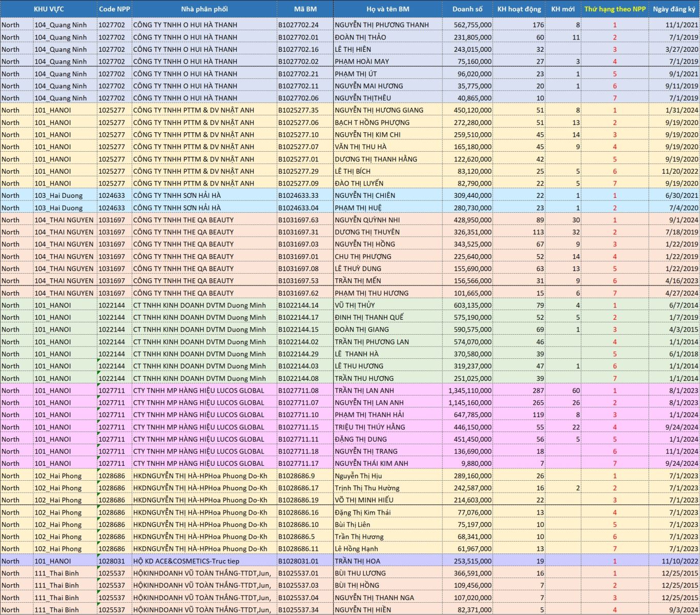Select the date cell 3/27/2020
Image resolution: width=700 pixels, height=615 pixels.
point(674,49)
